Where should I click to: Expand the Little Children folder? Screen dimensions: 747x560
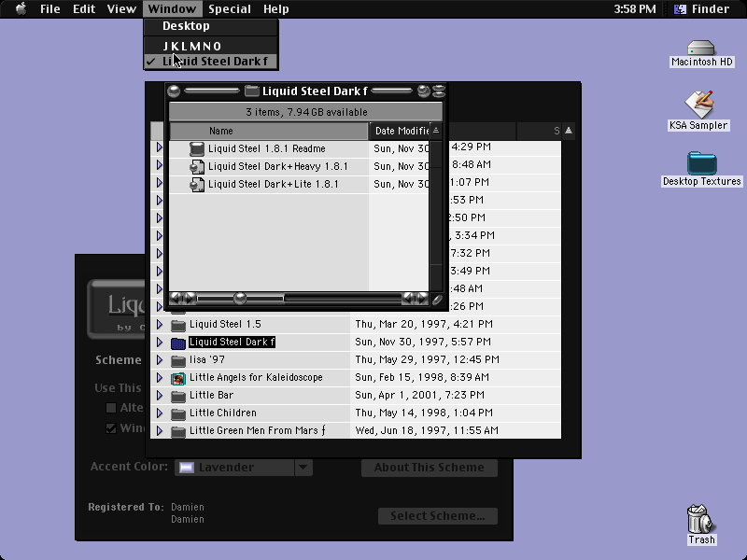160,413
